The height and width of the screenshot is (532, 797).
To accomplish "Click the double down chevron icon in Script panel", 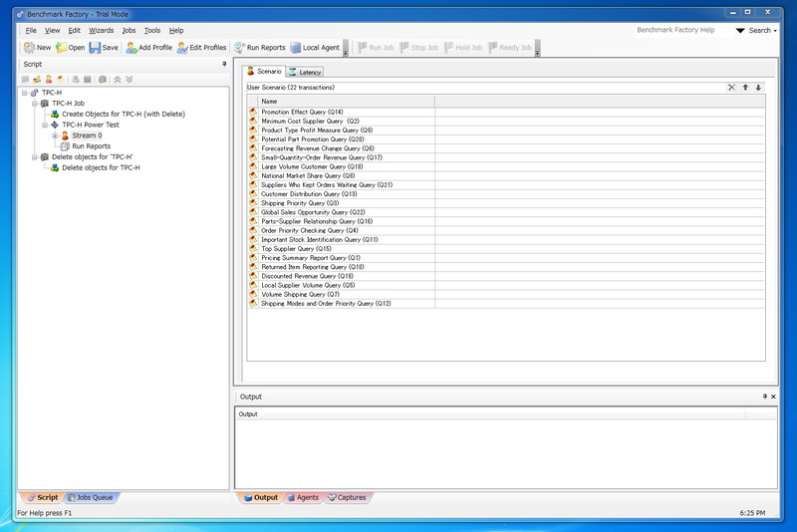I will (x=130, y=80).
